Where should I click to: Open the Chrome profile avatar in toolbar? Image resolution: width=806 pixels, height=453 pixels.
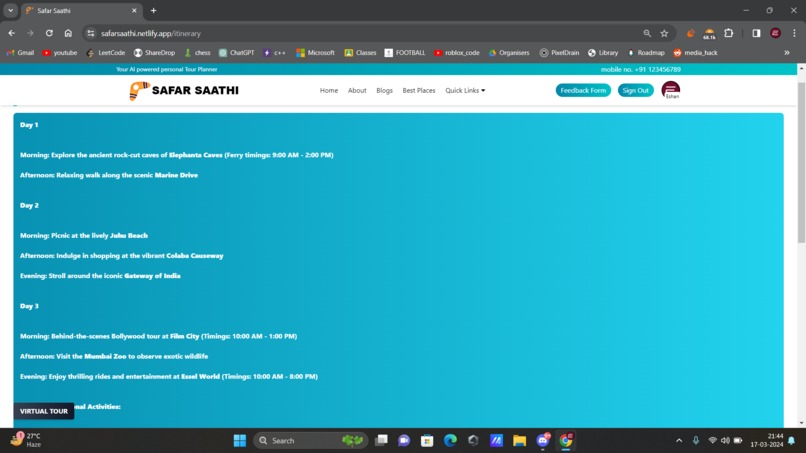[775, 33]
